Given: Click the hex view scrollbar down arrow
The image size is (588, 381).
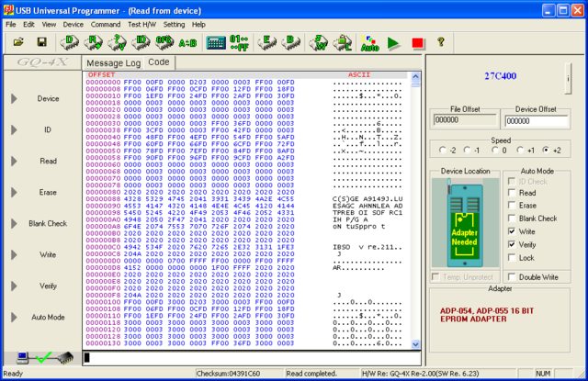Looking at the screenshot, I should [415, 344].
